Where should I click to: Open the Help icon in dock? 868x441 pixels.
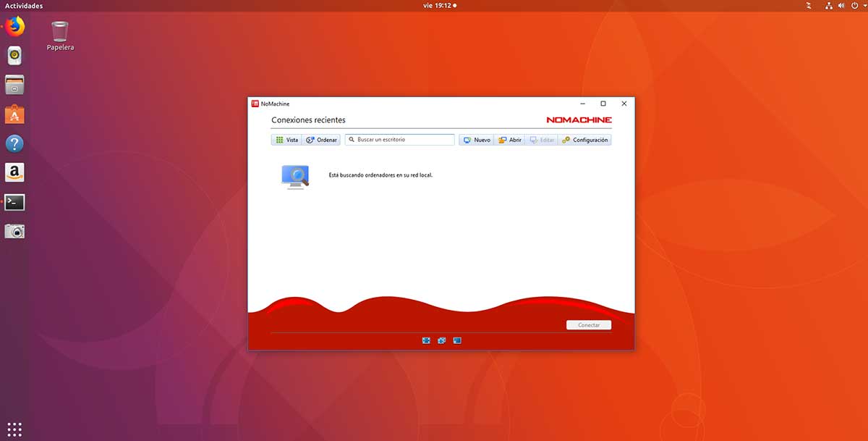click(14, 143)
